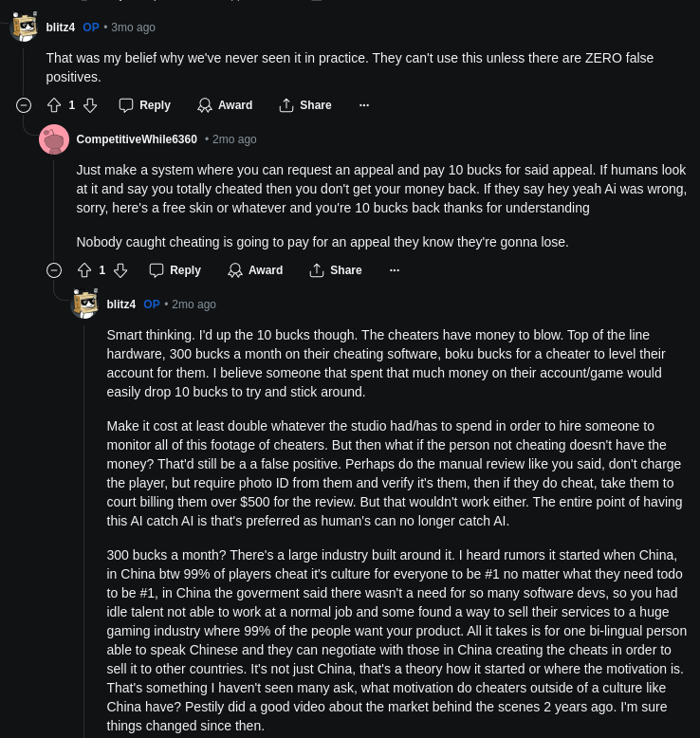Image resolution: width=700 pixels, height=738 pixels.
Task: Open CompetitiveWhile6360's user profile link
Action: [x=137, y=139]
